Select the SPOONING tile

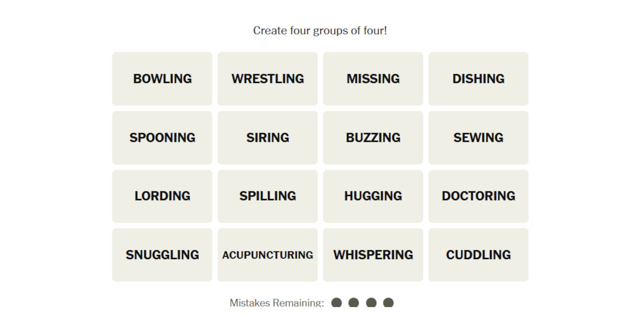click(162, 138)
